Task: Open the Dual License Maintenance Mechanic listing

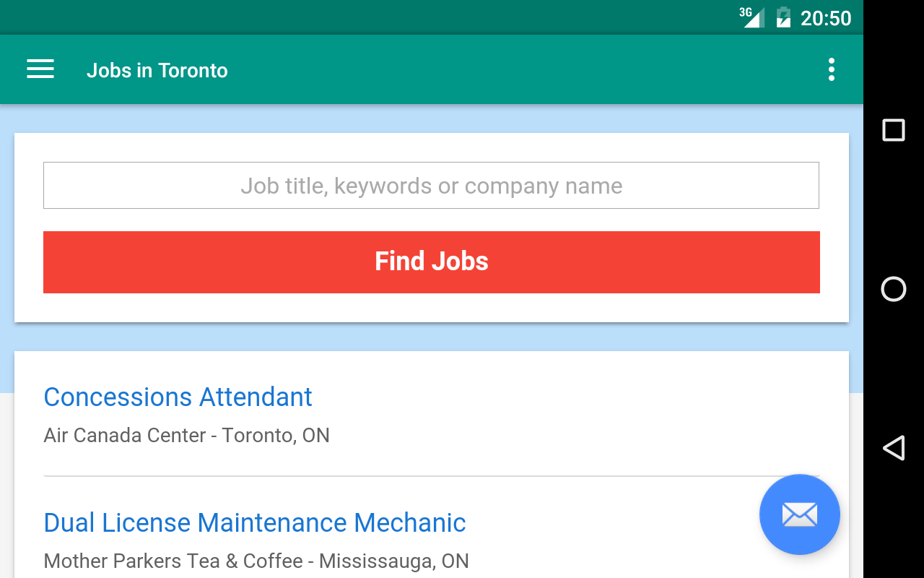Action: tap(255, 522)
